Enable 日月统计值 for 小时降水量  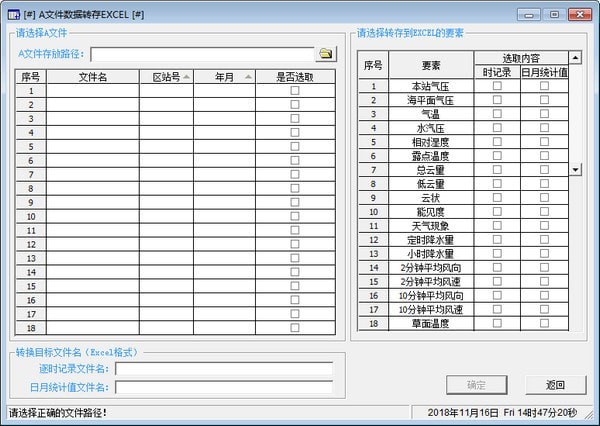[x=544, y=253]
